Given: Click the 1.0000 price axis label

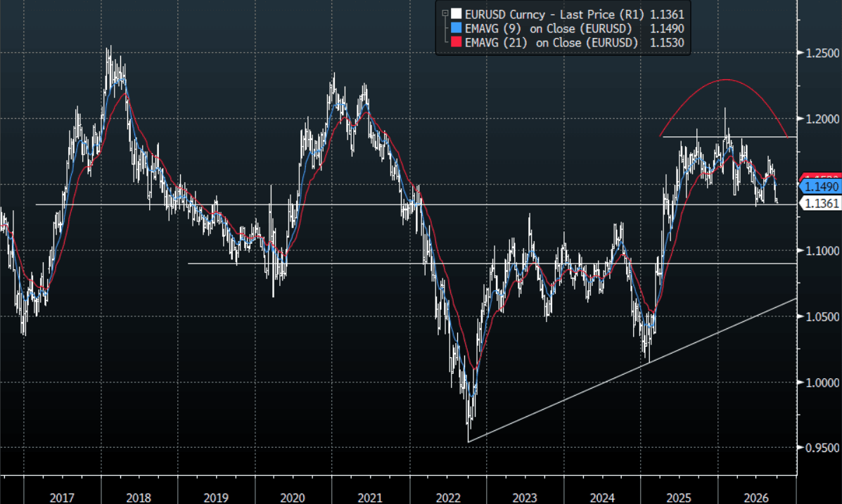Looking at the screenshot, I should [x=822, y=382].
